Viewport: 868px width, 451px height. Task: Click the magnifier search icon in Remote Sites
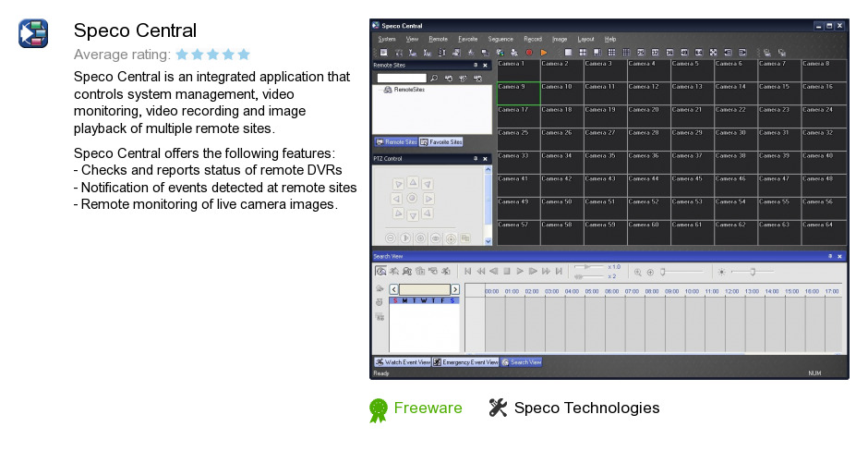tap(434, 79)
